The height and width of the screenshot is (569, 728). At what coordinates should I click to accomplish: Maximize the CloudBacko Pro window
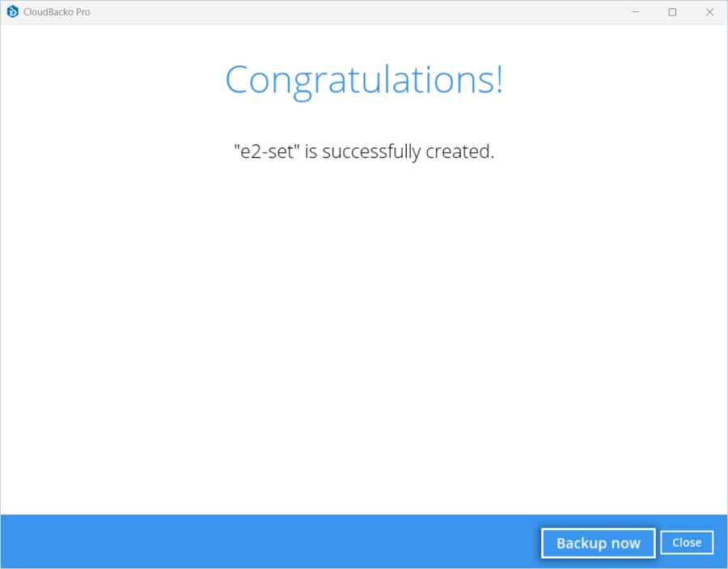pos(672,12)
